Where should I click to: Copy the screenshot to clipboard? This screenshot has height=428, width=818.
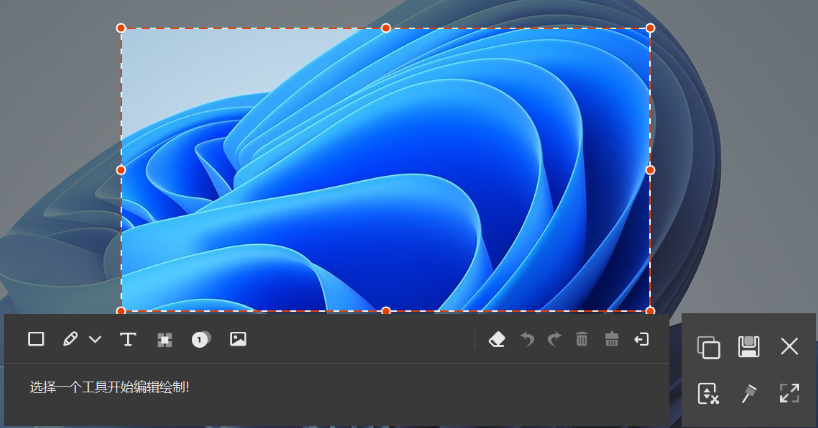[x=708, y=347]
